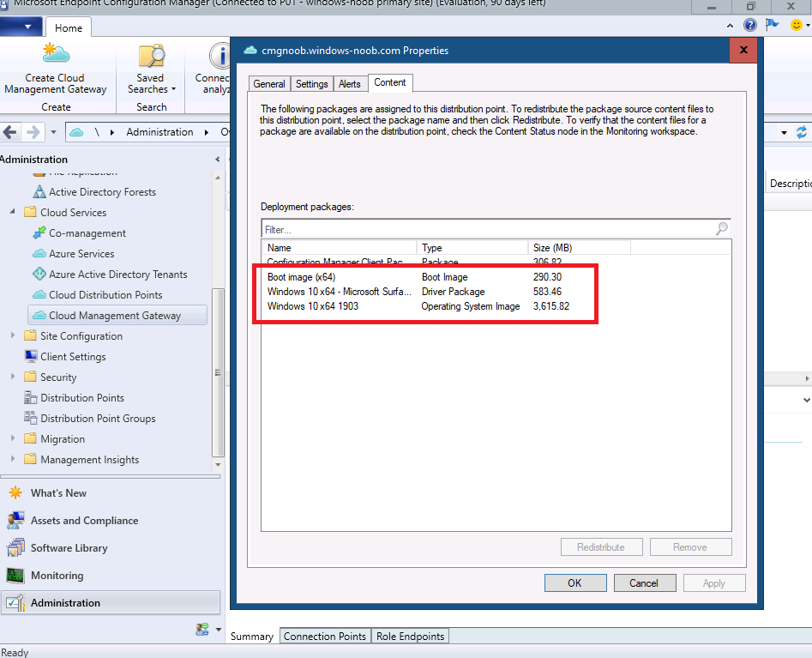
Task: Expand the Site Configuration node
Action: click(x=12, y=335)
